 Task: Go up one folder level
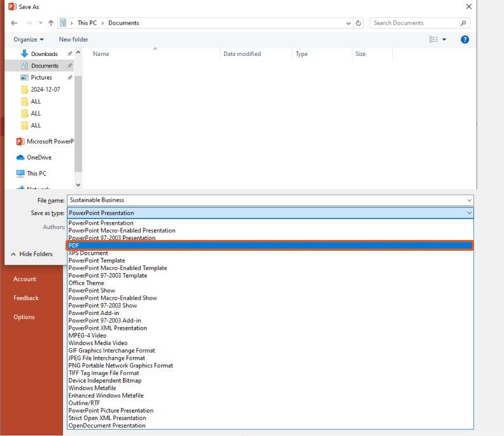click(51, 23)
